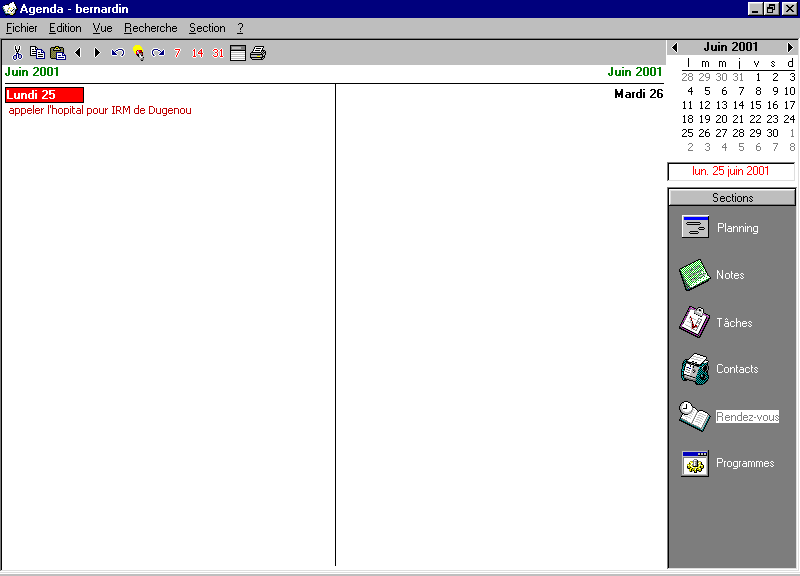The width and height of the screenshot is (800, 576).
Task: Switch to 14-day view
Action: [197, 53]
